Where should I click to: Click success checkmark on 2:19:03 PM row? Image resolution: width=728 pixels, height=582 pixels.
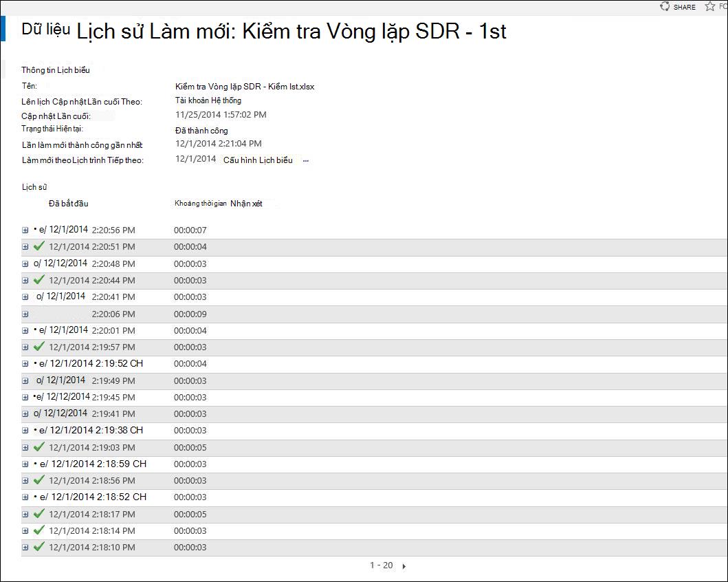click(x=39, y=446)
